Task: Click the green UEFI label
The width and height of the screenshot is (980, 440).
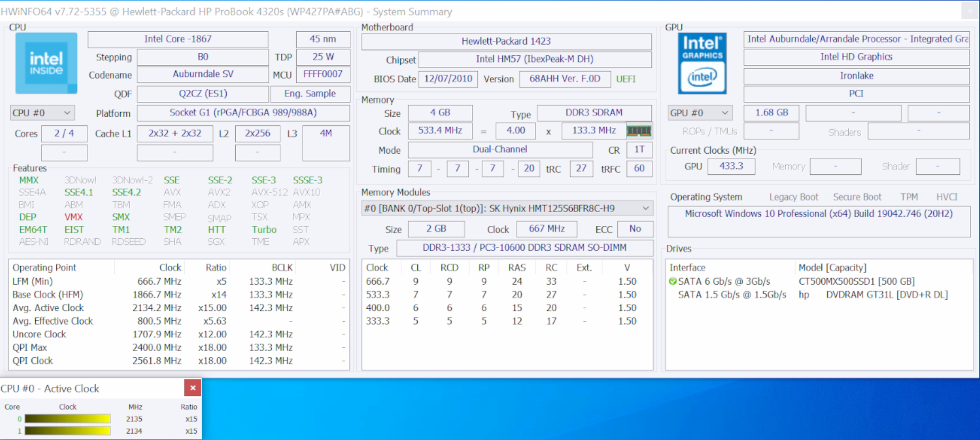Action: (625, 79)
